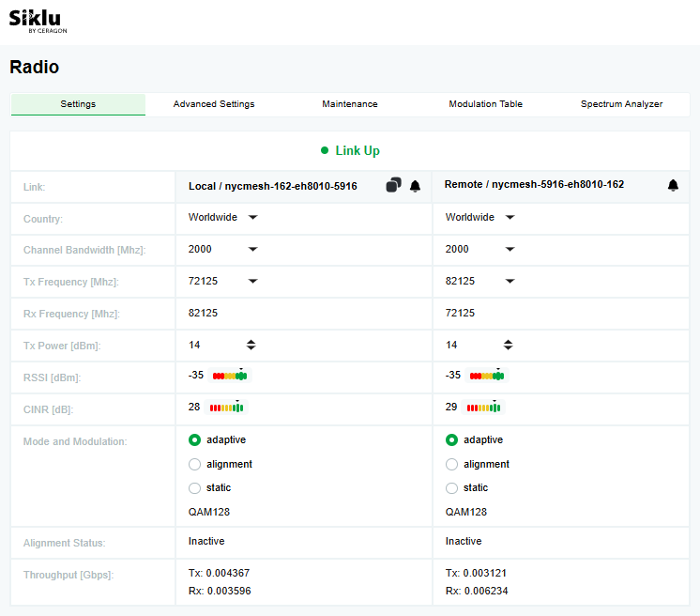Select static mode for the Local radio
The image size is (700, 616).
pyautogui.click(x=195, y=488)
